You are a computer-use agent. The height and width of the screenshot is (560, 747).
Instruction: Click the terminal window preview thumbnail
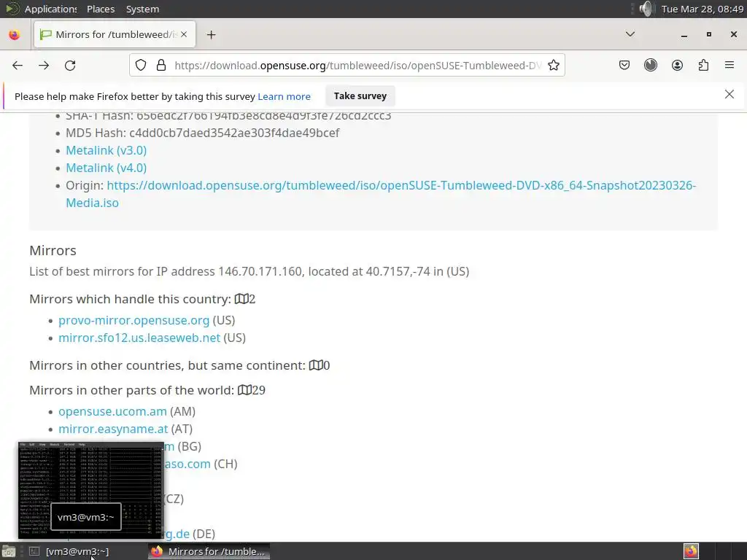coord(90,489)
